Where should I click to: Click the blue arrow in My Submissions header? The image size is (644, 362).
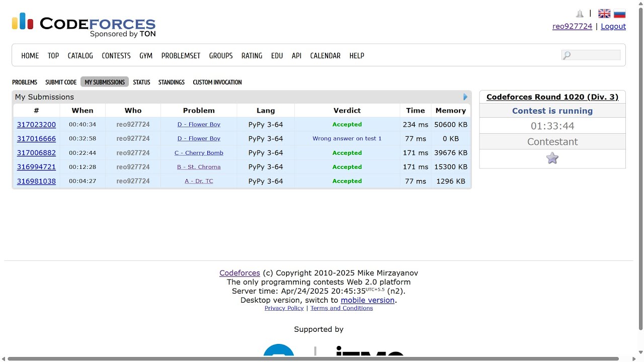click(465, 97)
